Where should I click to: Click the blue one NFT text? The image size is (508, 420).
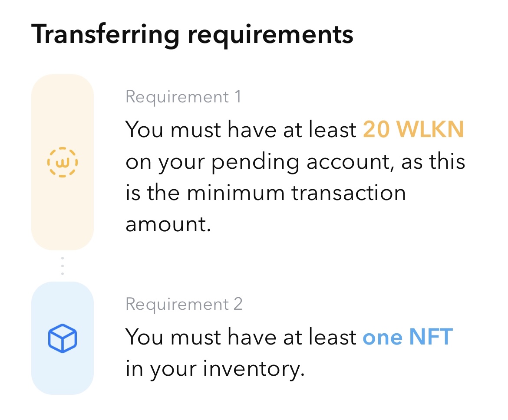pos(408,337)
